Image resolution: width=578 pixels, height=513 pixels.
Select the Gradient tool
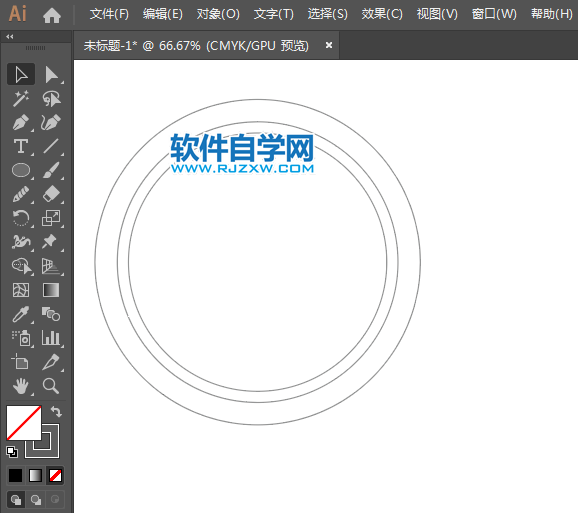coord(51,290)
